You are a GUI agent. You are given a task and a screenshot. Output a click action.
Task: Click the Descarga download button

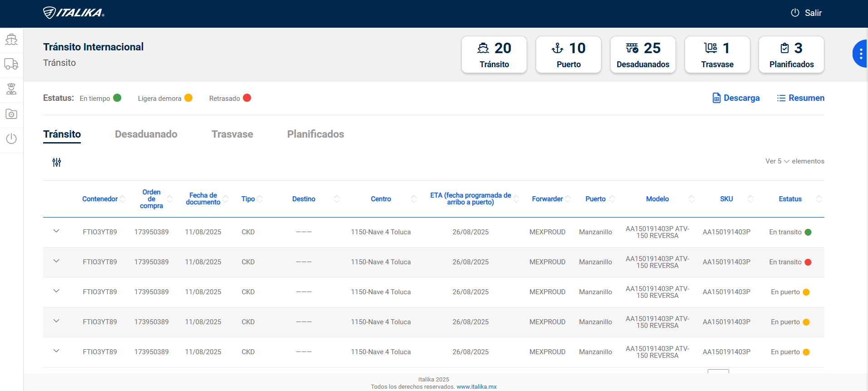(736, 98)
